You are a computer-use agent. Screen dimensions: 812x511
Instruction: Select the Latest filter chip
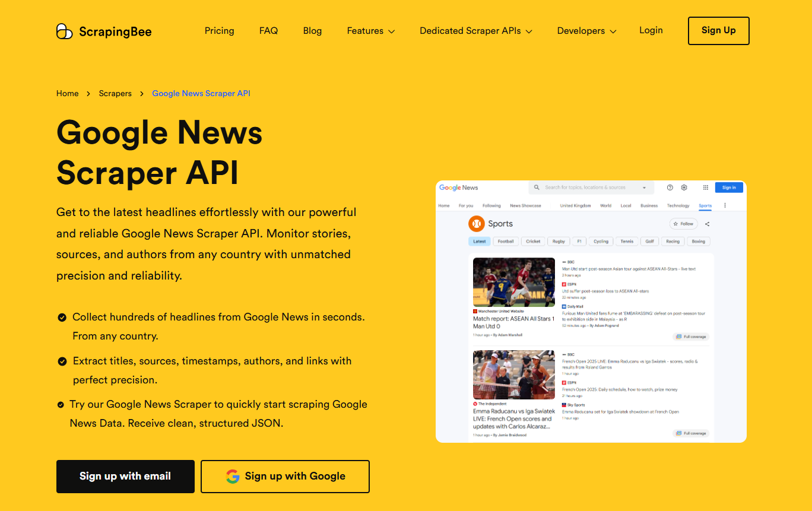(480, 241)
